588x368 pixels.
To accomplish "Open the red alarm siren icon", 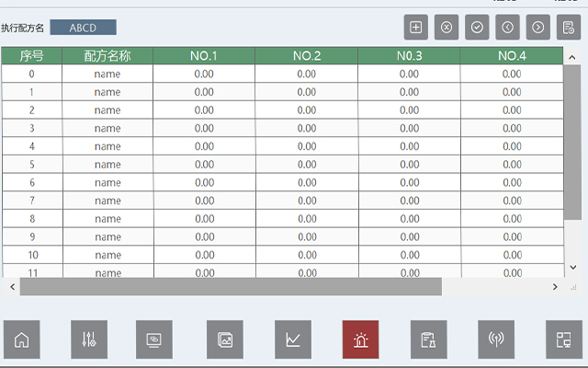I will [360, 339].
